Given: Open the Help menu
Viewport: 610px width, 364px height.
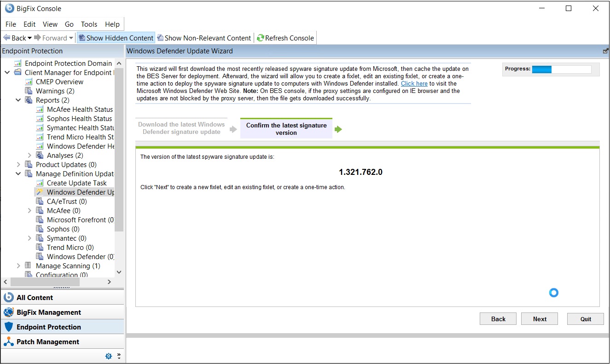Looking at the screenshot, I should point(112,24).
